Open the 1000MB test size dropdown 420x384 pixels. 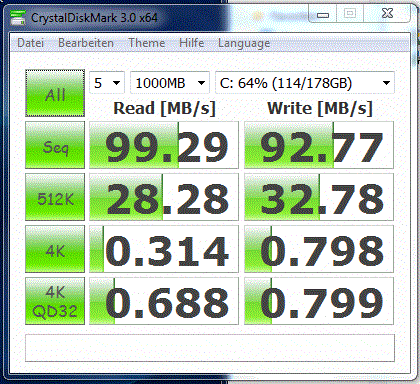tap(170, 82)
